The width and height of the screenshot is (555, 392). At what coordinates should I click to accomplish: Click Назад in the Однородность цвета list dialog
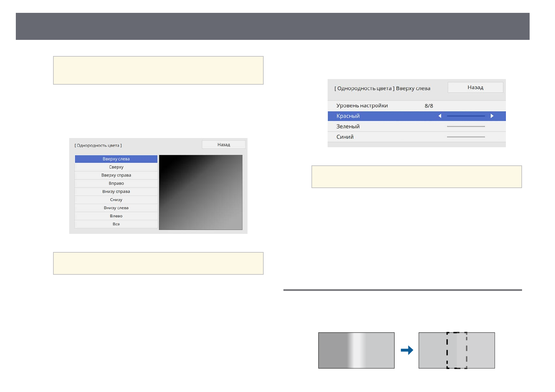pyautogui.click(x=223, y=145)
